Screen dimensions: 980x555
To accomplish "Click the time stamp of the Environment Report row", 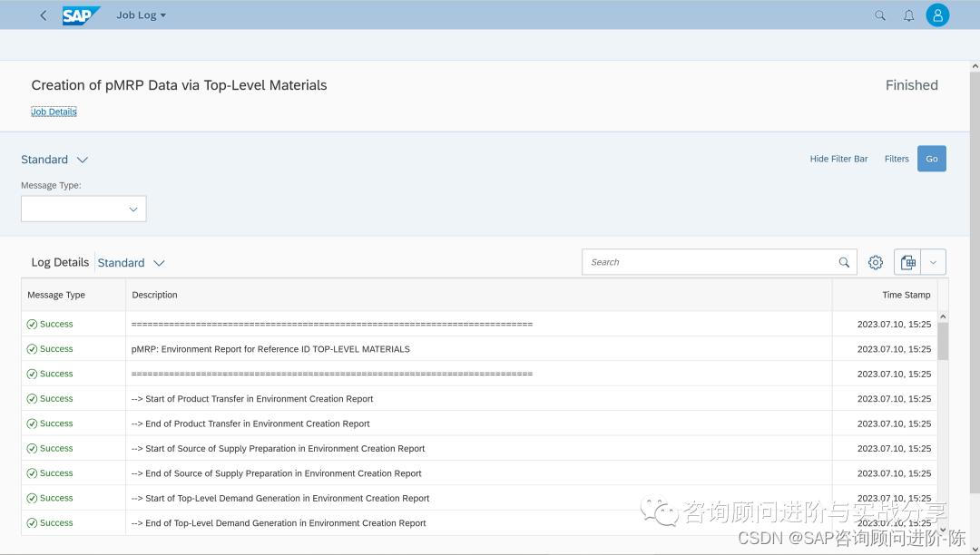I will [894, 349].
